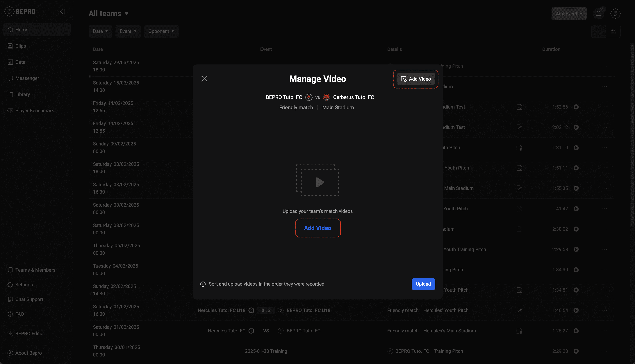Open user profile avatar icon
This screenshot has height=364, width=635.
pos(615,14)
